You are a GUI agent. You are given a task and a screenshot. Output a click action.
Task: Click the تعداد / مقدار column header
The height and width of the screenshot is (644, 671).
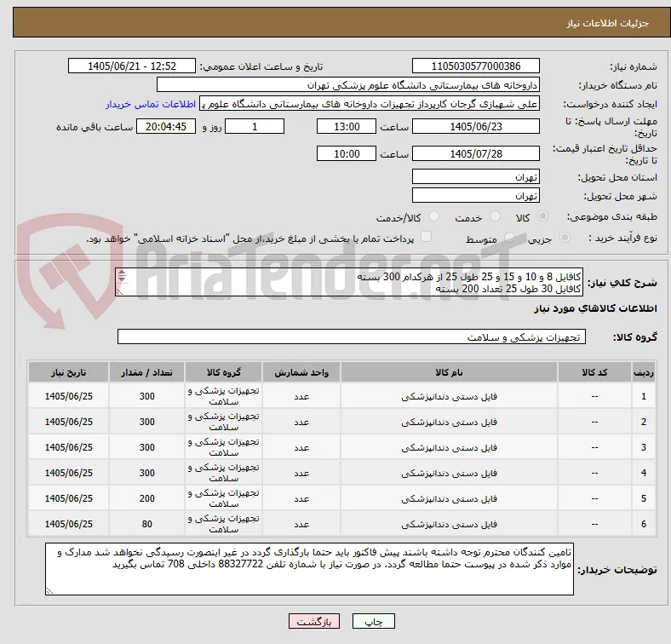pyautogui.click(x=146, y=372)
